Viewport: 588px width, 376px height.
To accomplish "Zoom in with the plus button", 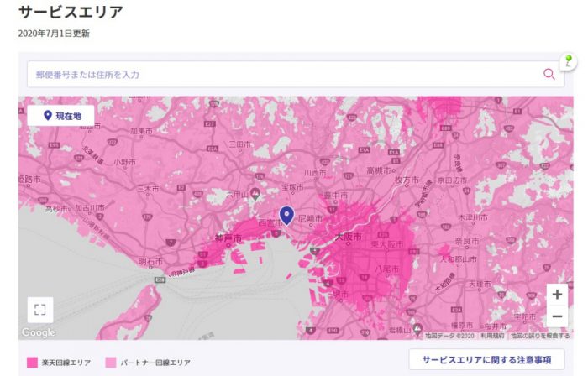I will pos(557,295).
